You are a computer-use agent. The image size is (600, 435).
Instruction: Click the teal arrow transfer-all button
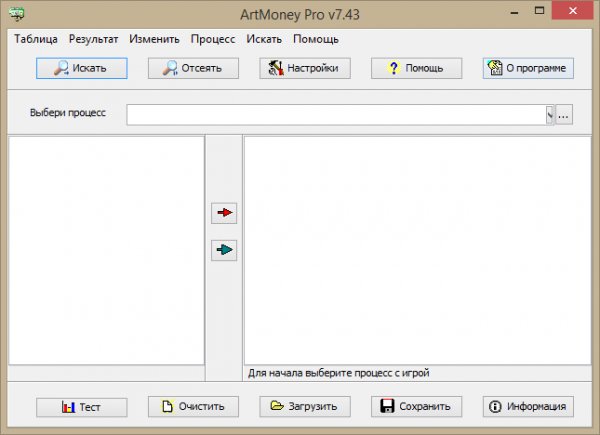[224, 250]
